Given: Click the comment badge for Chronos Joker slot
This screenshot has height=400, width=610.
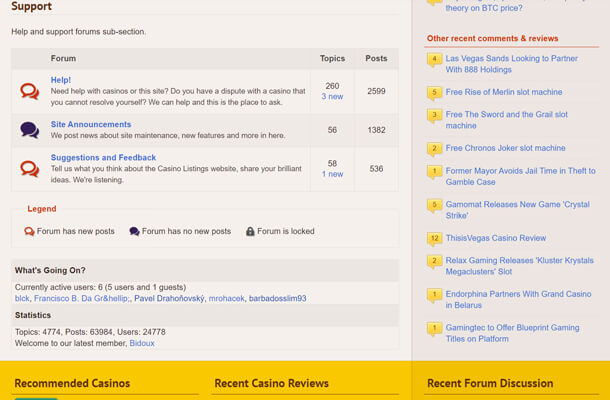Looking at the screenshot, I should [435, 149].
